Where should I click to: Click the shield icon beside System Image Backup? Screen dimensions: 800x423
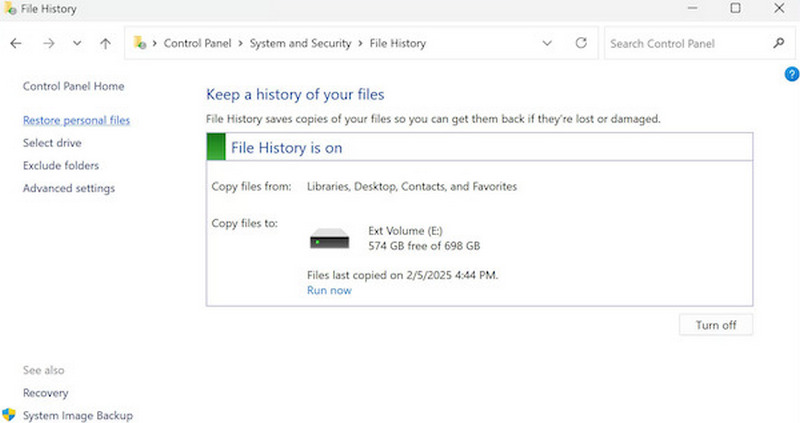point(9,415)
